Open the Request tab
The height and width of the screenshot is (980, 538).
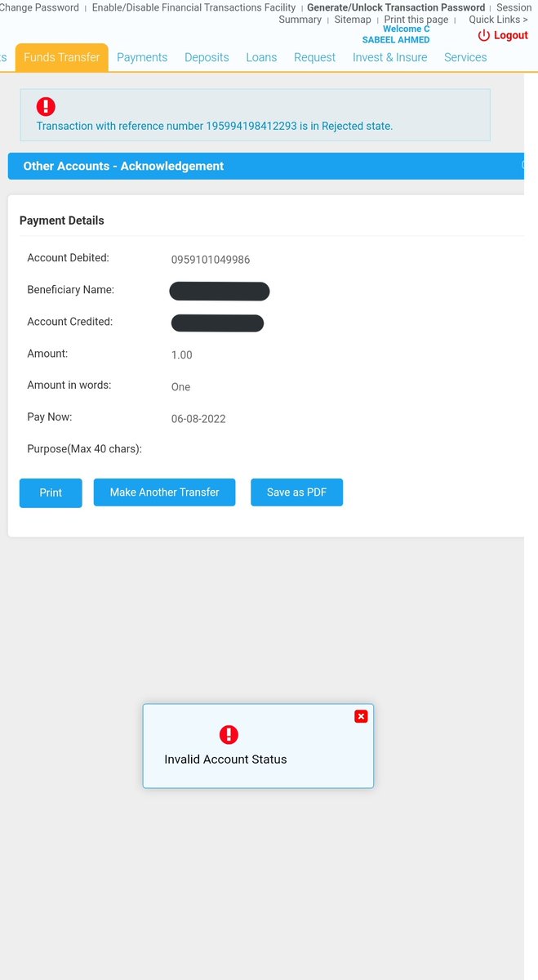314,57
